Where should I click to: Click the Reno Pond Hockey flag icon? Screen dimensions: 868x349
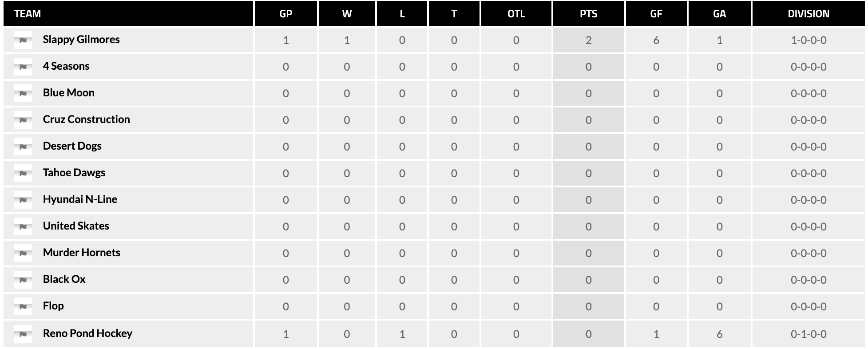pos(23,334)
